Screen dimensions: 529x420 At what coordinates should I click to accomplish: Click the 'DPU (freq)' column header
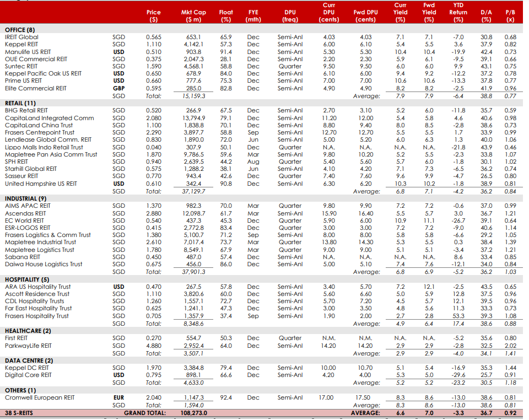290,16
